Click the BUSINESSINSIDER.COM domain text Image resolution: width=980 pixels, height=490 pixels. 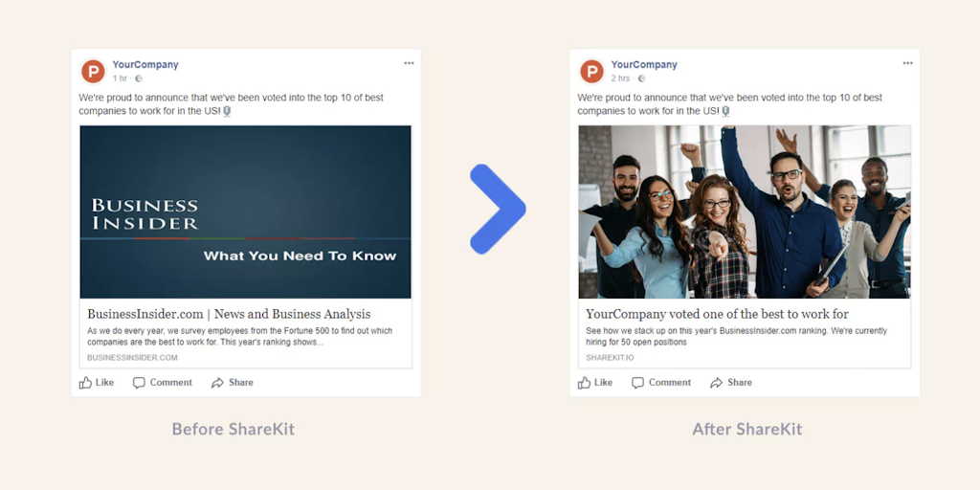(x=132, y=358)
